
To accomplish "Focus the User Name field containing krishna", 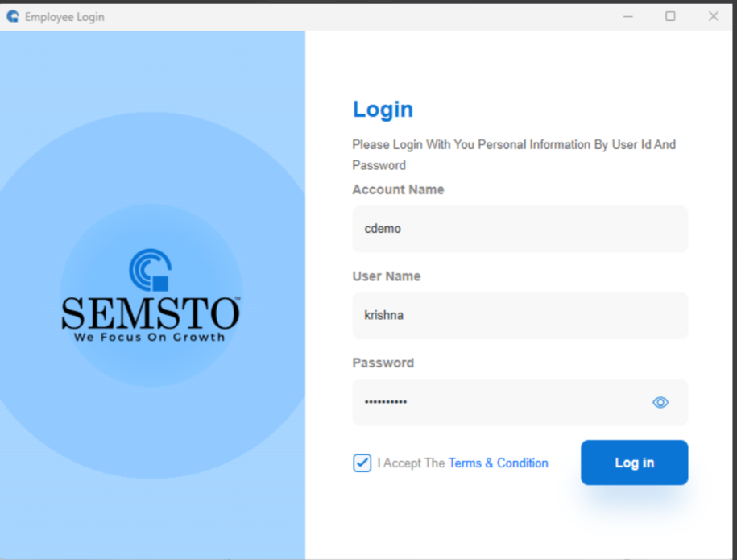I will click(520, 316).
